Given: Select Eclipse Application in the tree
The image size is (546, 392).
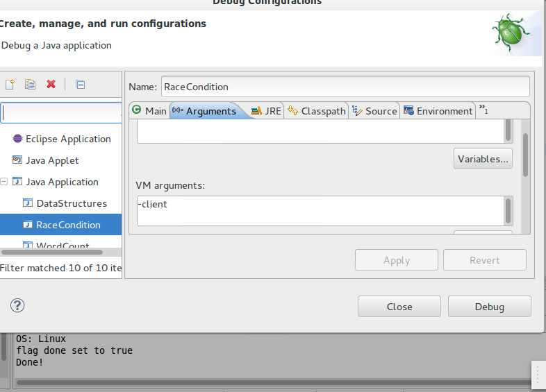Looking at the screenshot, I should [x=68, y=139].
